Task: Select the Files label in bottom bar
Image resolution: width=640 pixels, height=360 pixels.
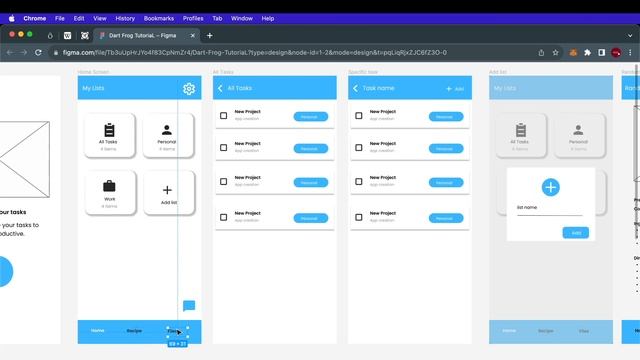Action: point(178,332)
